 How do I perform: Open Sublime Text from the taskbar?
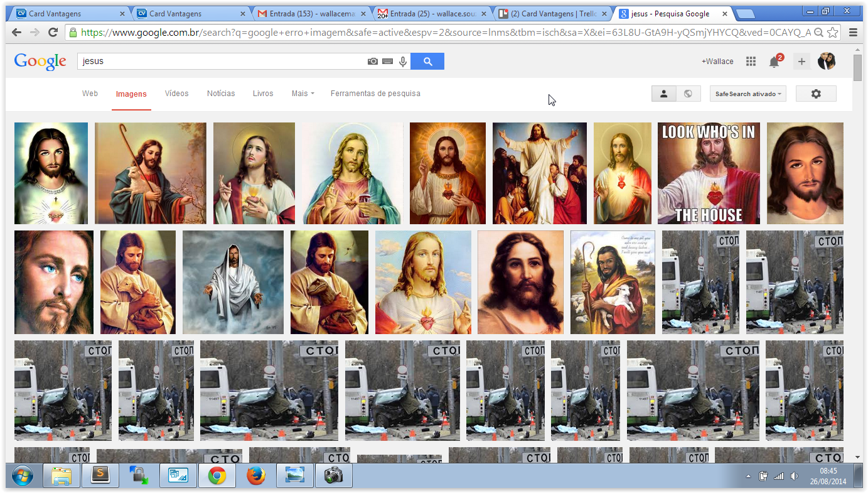click(x=100, y=476)
